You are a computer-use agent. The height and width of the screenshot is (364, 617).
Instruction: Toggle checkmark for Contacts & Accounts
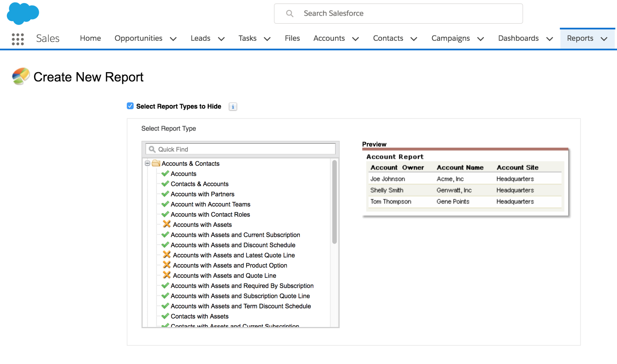click(x=165, y=184)
